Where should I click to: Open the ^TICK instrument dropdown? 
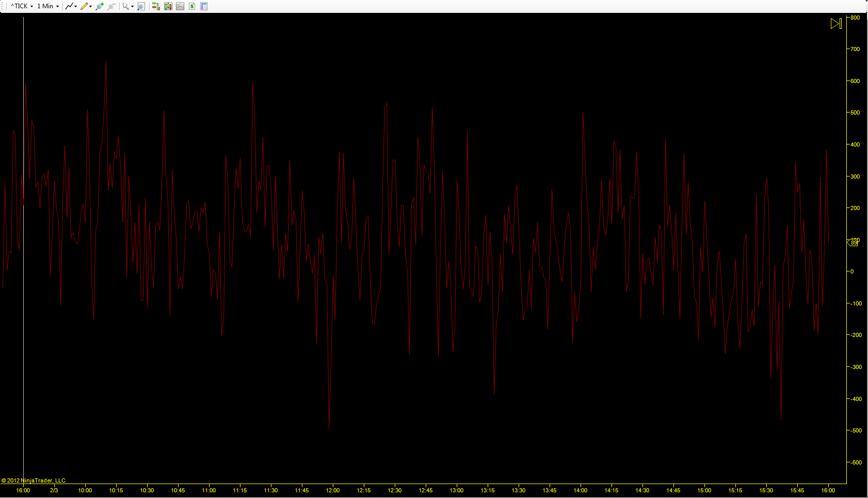coord(22,6)
